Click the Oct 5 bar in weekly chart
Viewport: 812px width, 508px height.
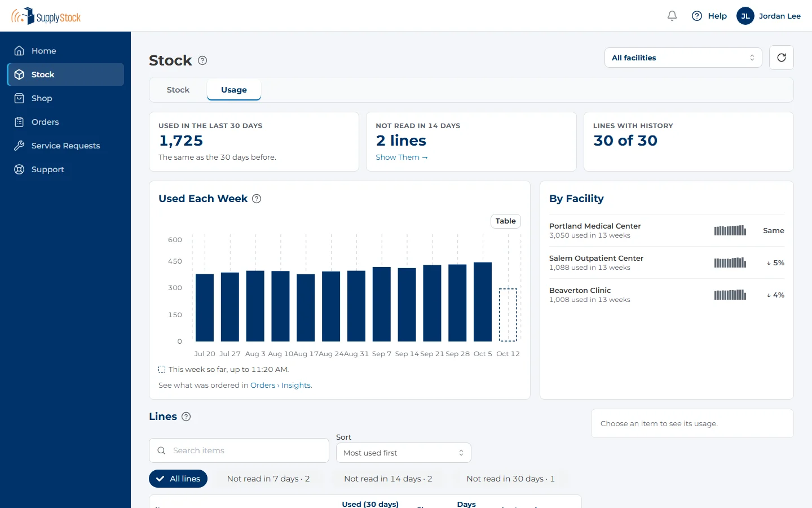[483, 302]
